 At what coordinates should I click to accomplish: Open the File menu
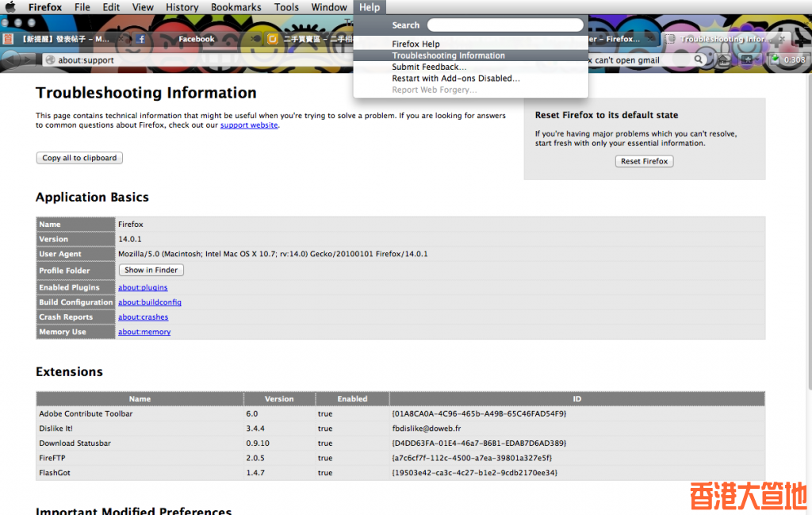pos(82,7)
